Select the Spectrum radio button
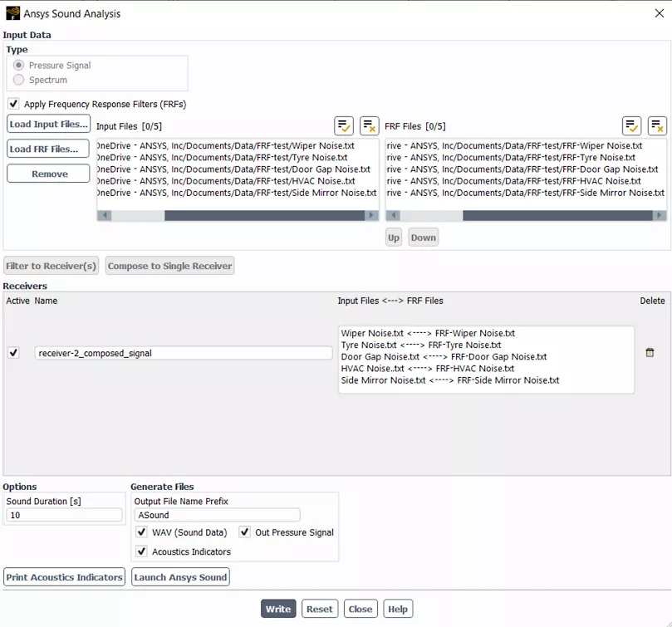 pyautogui.click(x=18, y=80)
